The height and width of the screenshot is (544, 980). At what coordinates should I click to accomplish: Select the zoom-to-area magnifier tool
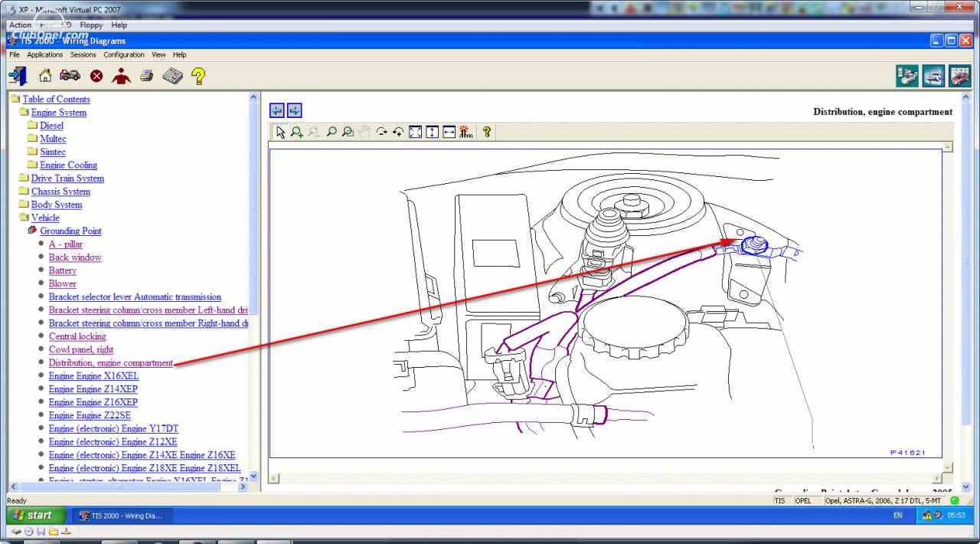pyautogui.click(x=348, y=132)
